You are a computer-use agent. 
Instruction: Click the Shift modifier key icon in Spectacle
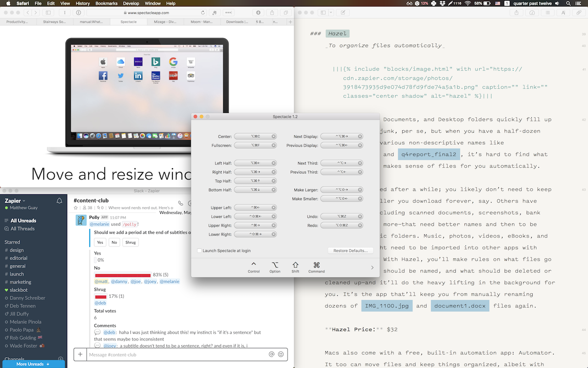295,265
